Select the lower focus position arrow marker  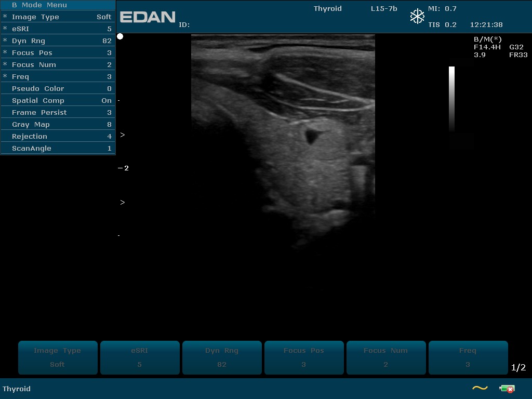click(x=123, y=203)
